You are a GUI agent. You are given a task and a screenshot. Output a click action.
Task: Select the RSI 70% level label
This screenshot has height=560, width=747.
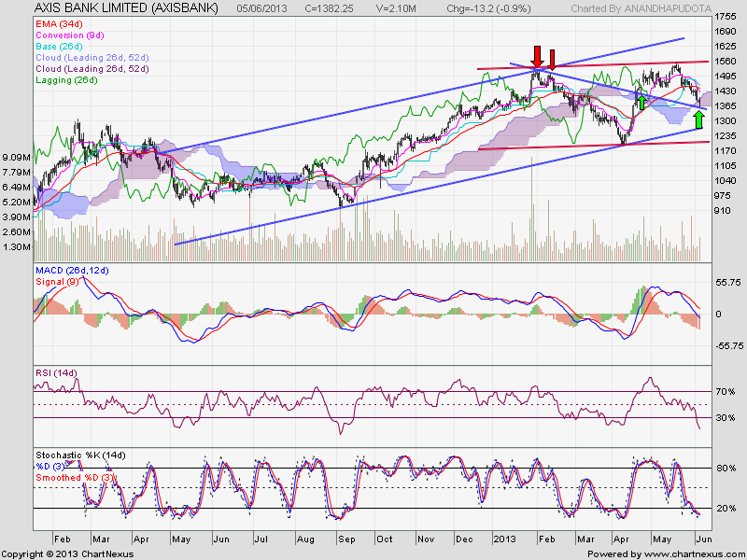pyautogui.click(x=726, y=391)
